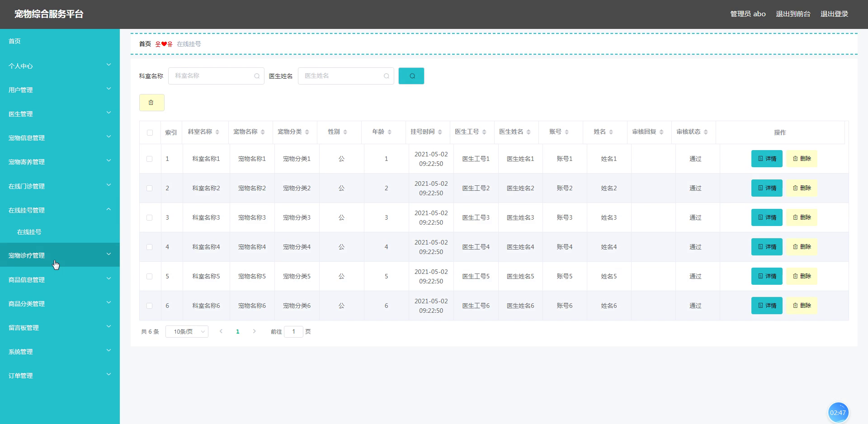This screenshot has height=424, width=868.
Task: Check the row 1 checkbox for 科室名称1
Action: (x=150, y=159)
